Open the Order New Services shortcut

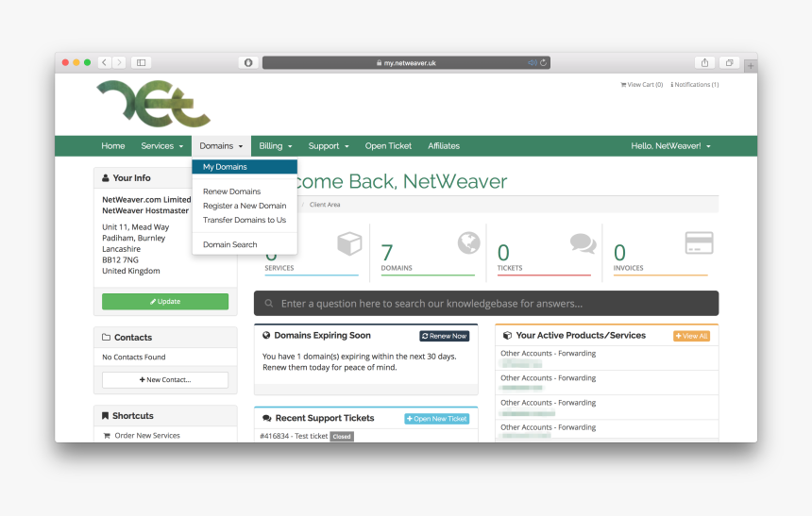[x=147, y=435]
